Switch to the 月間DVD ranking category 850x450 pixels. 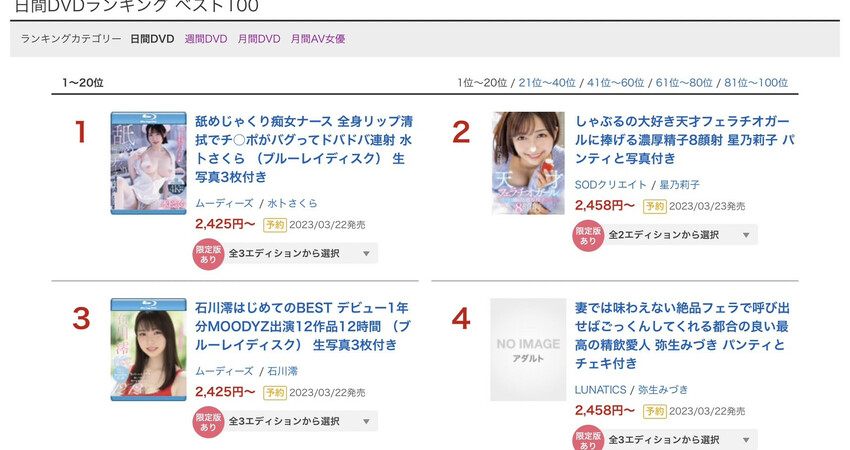point(259,39)
